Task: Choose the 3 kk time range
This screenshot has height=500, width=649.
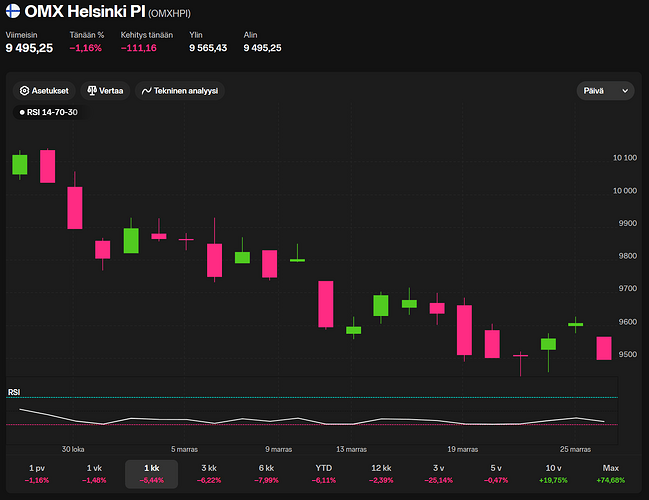Action: (209, 473)
